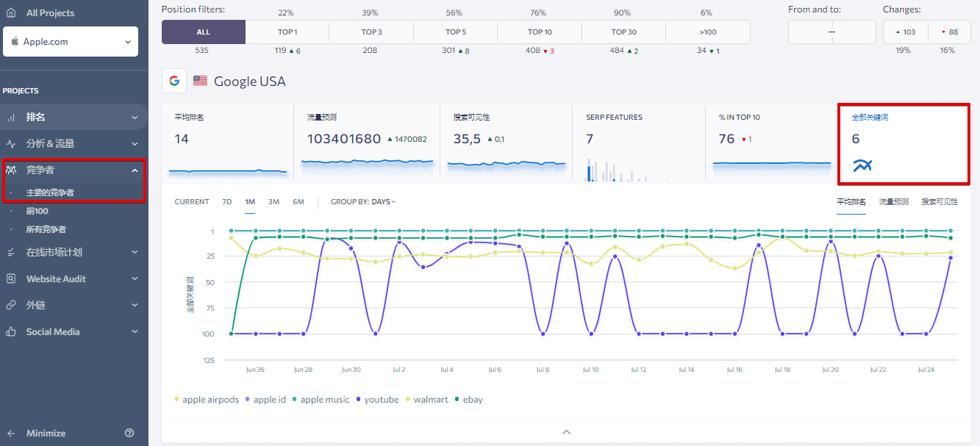
Task: Expand the 分析 & 流量 section chevron
Action: click(x=135, y=144)
